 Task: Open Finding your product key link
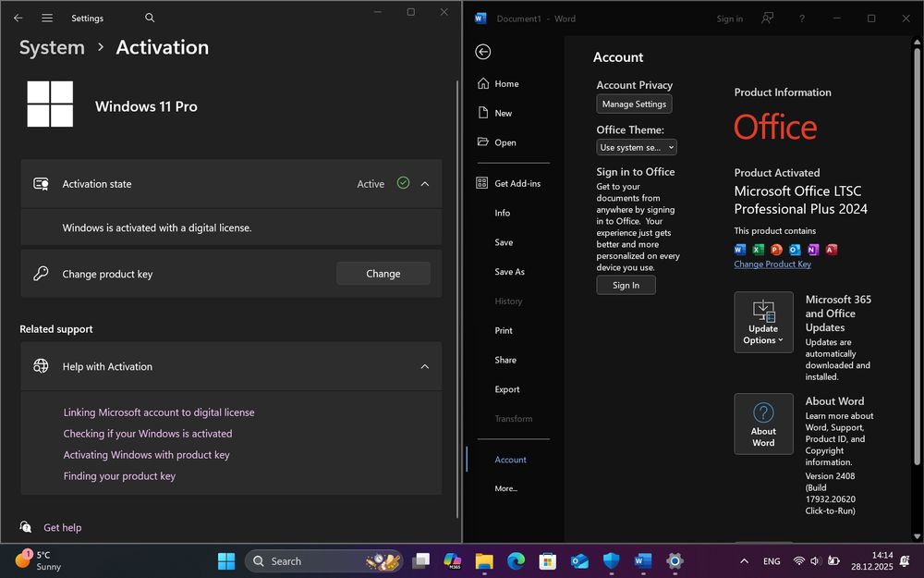119,476
